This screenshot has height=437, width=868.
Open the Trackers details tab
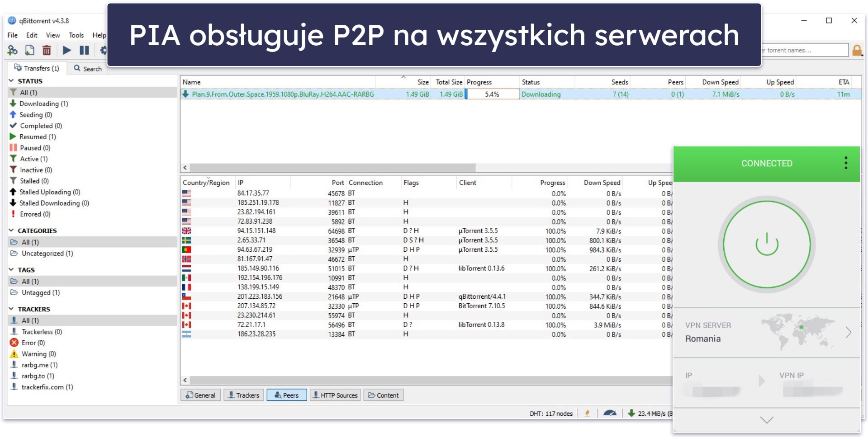[x=244, y=395]
